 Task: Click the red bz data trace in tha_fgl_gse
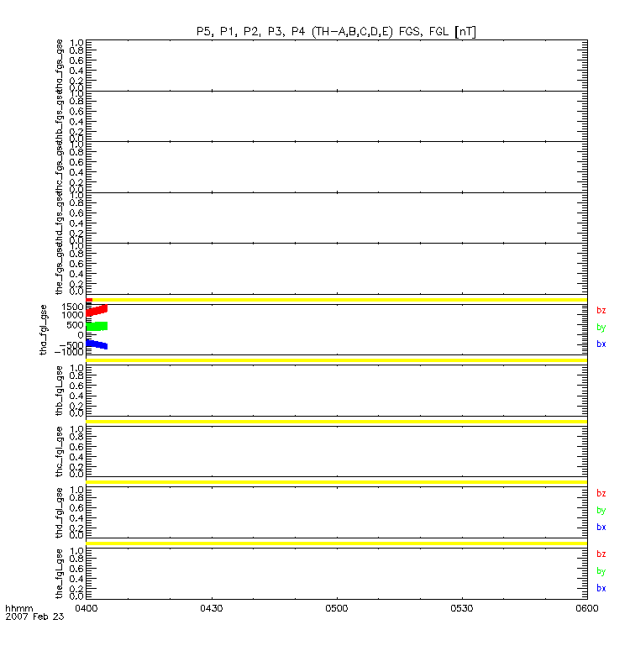coord(97,310)
